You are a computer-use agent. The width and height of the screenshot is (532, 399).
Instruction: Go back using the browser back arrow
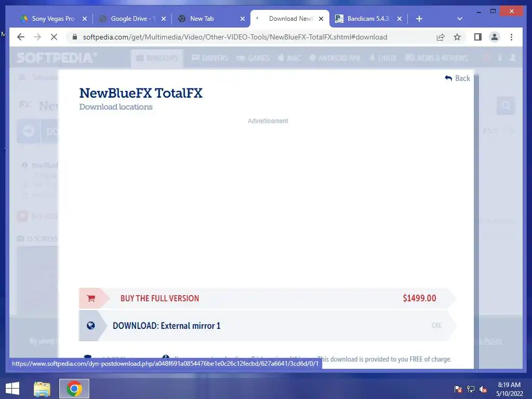21,37
